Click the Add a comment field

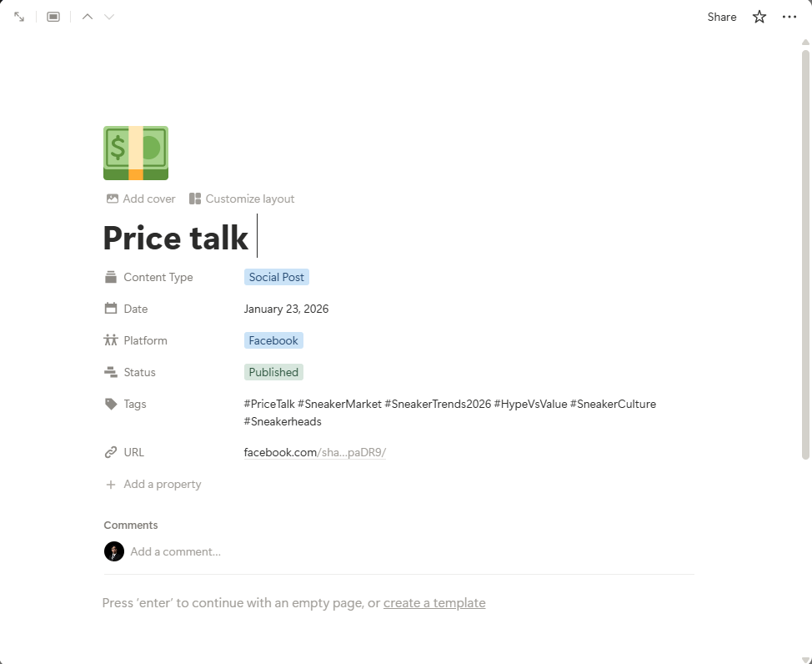click(x=175, y=551)
